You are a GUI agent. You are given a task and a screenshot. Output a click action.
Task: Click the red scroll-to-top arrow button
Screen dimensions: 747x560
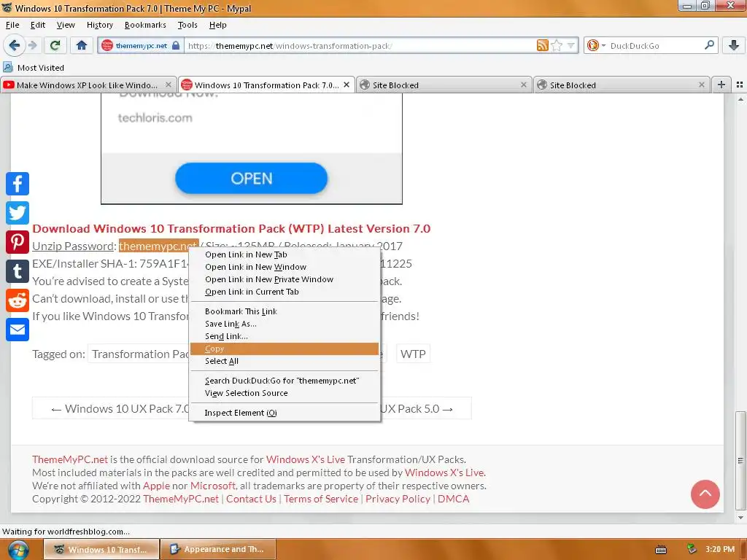tap(705, 494)
